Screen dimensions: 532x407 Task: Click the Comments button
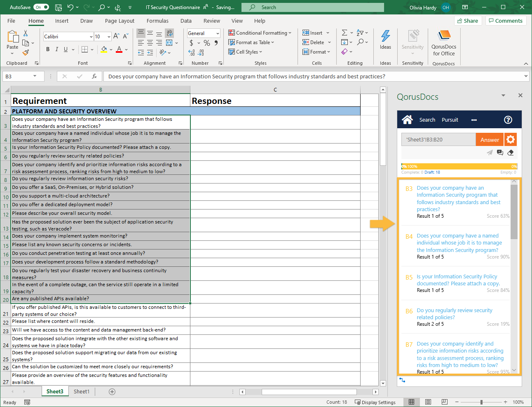(505, 21)
